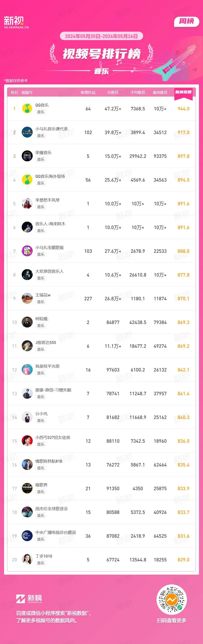203x644 pixels.
Task: Select the 周榜 tab badge
Action: 187,22
